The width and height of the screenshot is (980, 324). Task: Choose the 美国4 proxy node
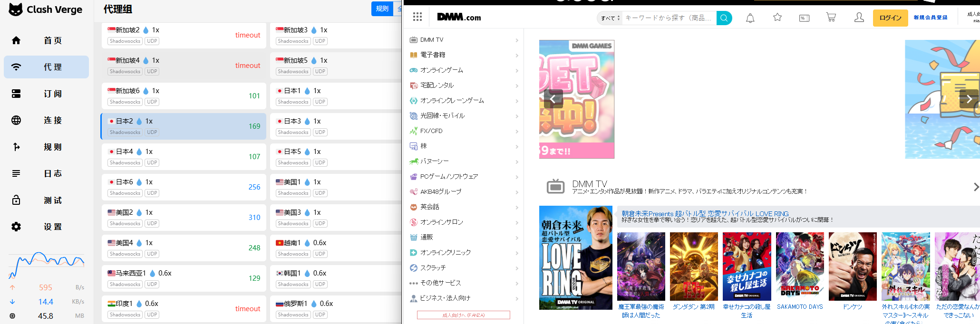184,248
